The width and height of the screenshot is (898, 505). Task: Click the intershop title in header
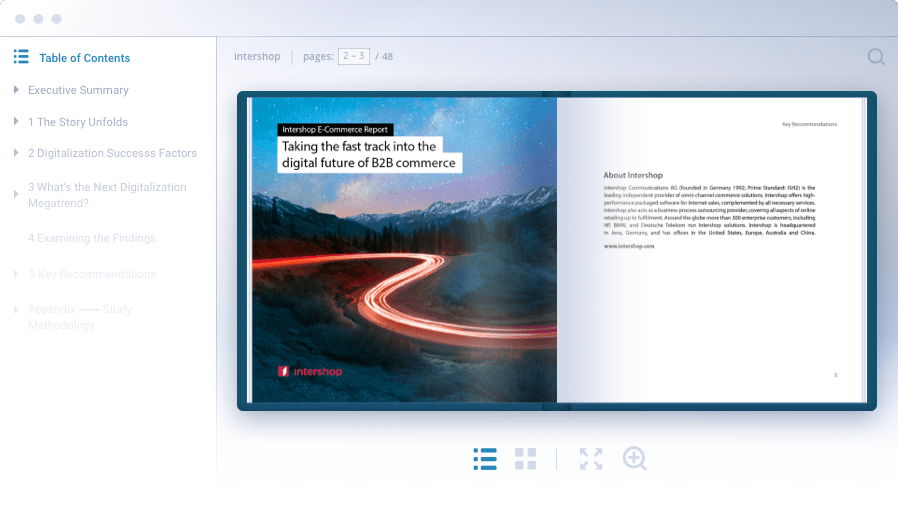coord(257,56)
